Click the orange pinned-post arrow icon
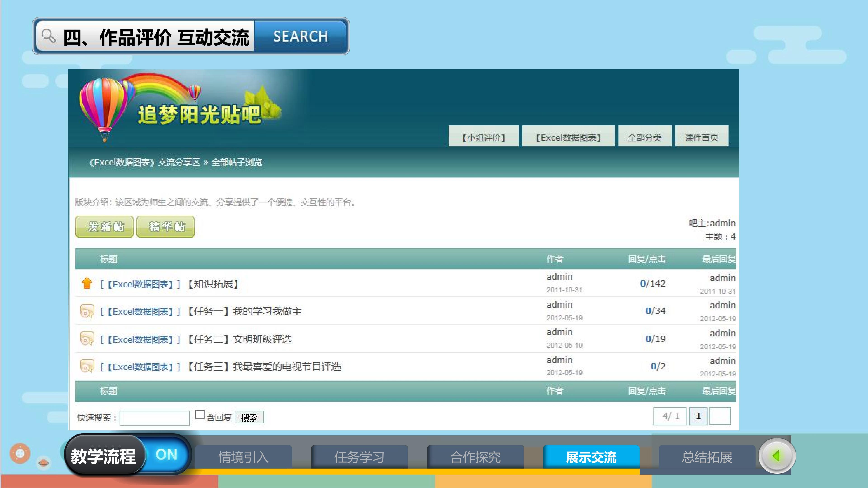 coord(87,283)
